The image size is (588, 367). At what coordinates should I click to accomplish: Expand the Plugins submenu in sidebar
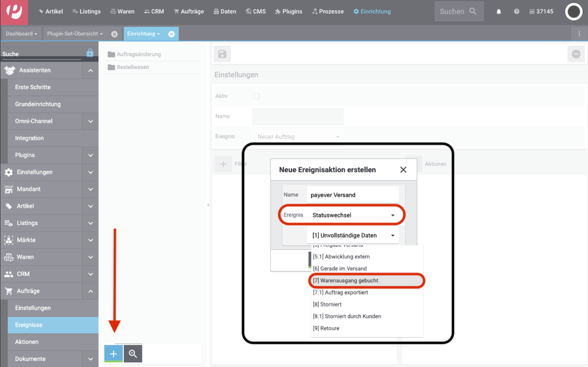tap(91, 155)
